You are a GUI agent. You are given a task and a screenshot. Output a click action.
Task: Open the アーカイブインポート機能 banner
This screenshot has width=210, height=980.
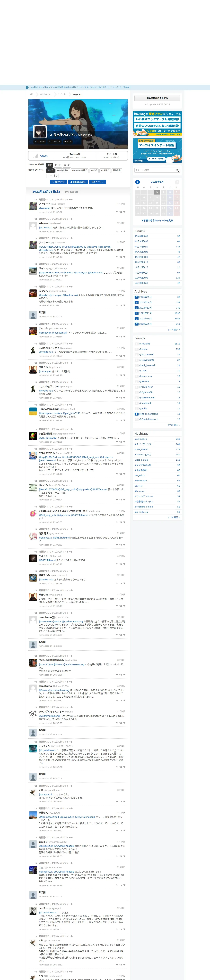click(157, 150)
